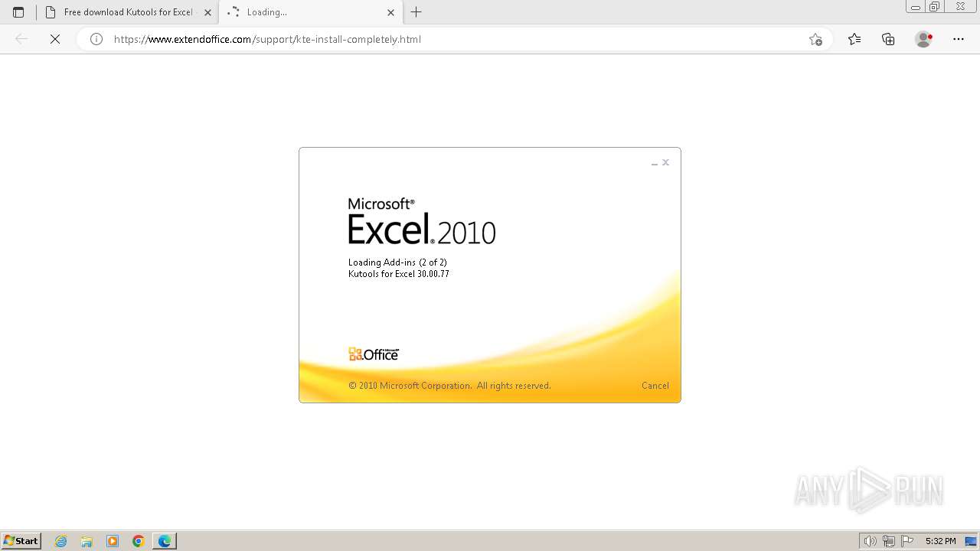Launch Google Chrome from taskbar

(x=139, y=541)
